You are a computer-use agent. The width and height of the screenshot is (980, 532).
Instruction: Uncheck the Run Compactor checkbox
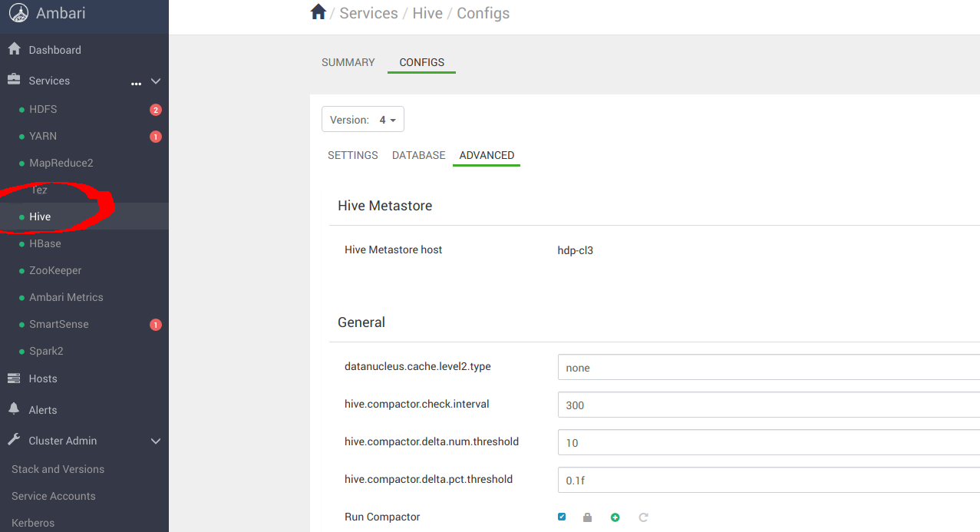pos(561,517)
